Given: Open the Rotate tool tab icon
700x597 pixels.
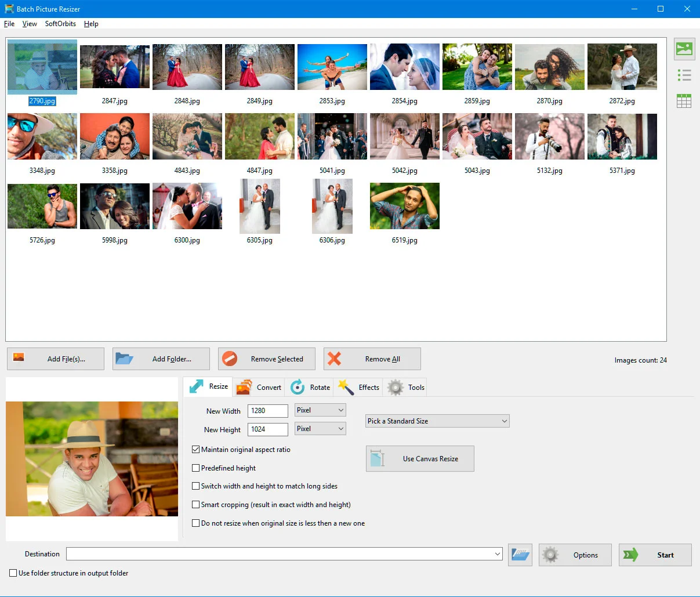Looking at the screenshot, I should pyautogui.click(x=296, y=387).
